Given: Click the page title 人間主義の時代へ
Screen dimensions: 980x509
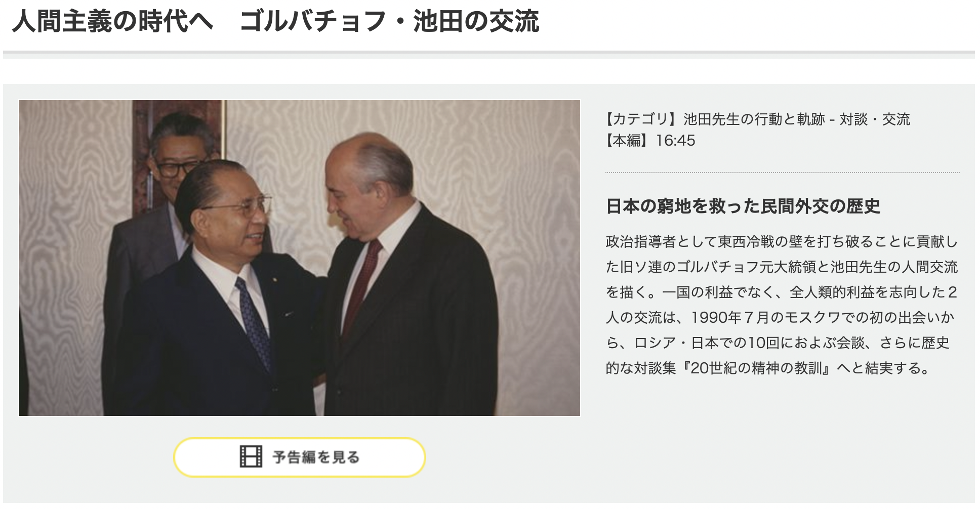Looking at the screenshot, I should coord(112,22).
